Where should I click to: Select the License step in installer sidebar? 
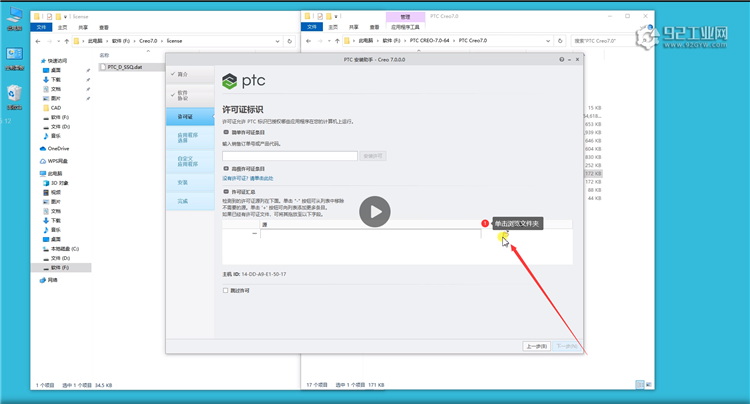(x=190, y=117)
